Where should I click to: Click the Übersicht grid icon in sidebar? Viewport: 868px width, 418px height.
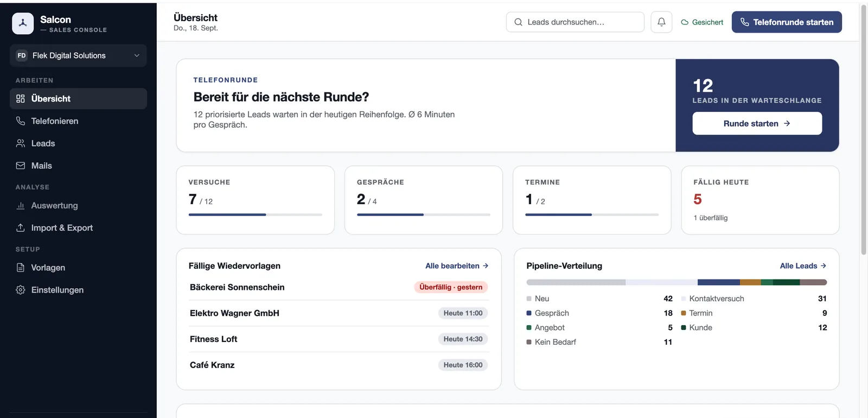click(21, 99)
